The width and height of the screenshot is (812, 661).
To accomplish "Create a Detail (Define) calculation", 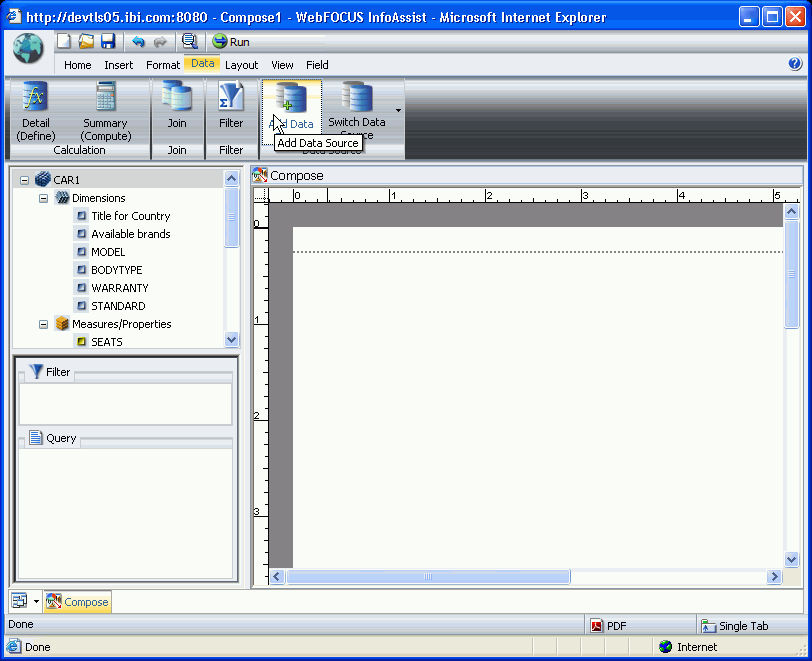I will tap(36, 111).
